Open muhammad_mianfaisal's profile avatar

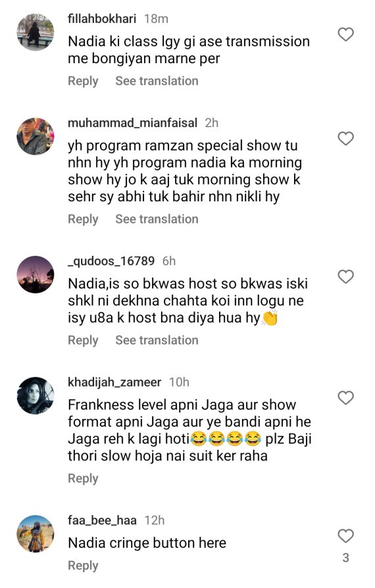click(36, 136)
